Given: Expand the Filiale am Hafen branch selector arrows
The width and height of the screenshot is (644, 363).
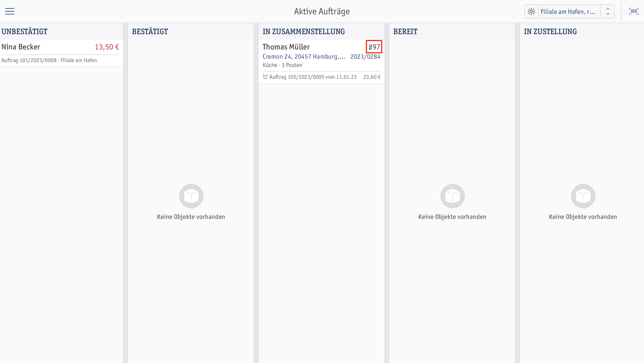Looking at the screenshot, I should tap(608, 12).
